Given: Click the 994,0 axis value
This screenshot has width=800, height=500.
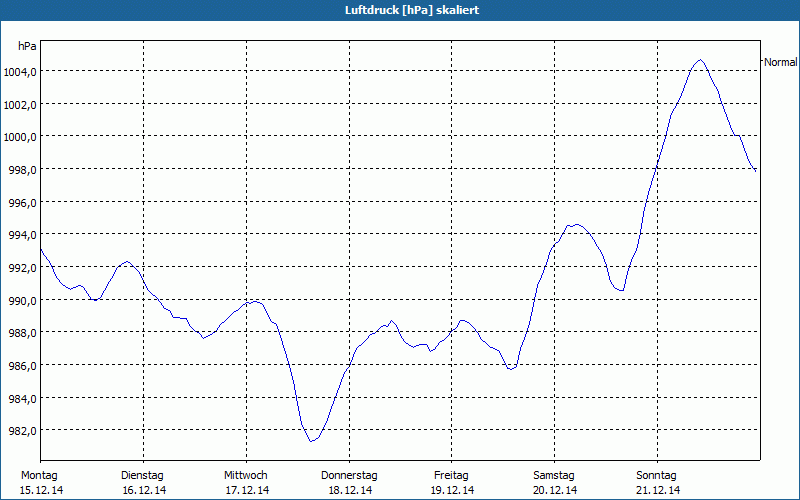Looking at the screenshot, I should [22, 235].
